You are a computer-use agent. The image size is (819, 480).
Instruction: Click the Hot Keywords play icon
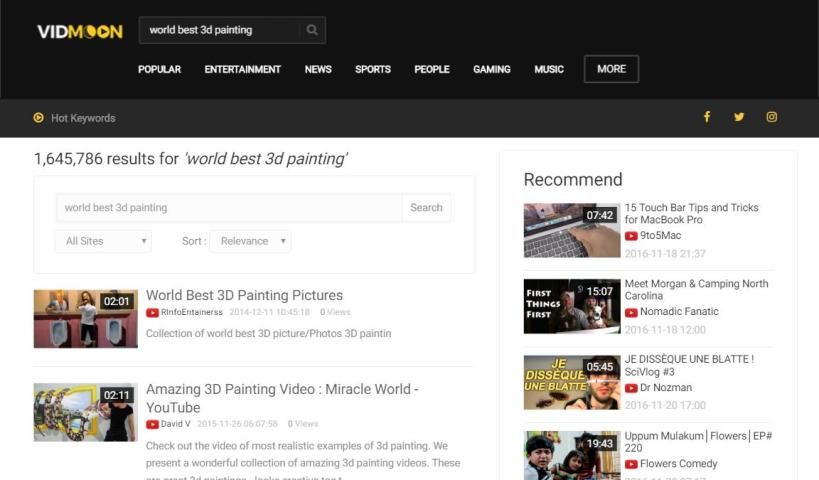coord(39,118)
